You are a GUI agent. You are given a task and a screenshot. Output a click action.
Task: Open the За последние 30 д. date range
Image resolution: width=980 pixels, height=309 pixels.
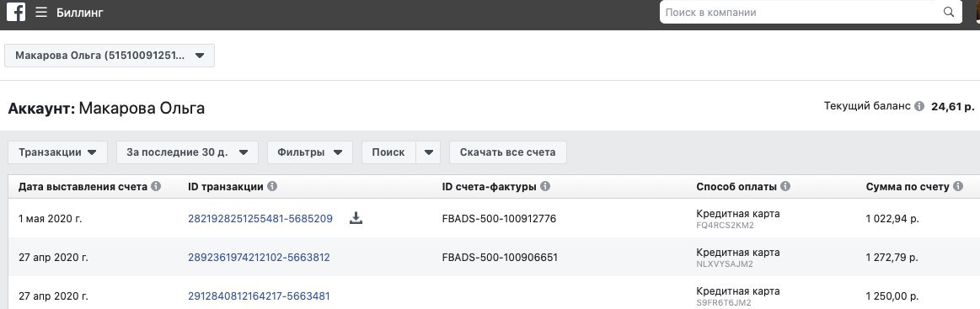tap(188, 152)
